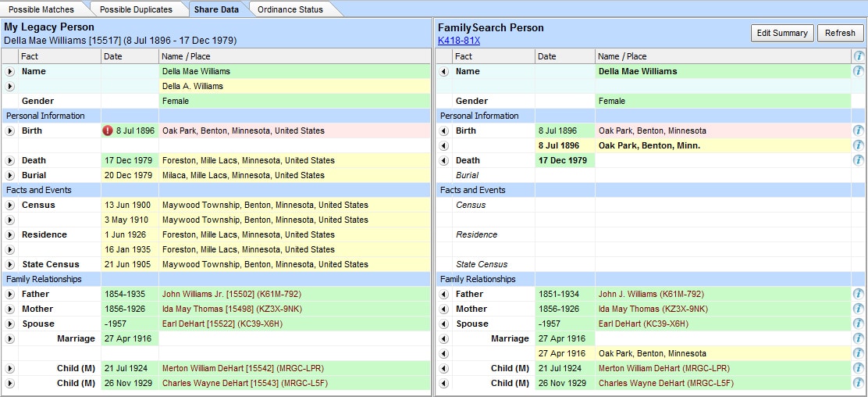Click right-arrow for Child Merton William DeHart
Viewport: 868px width, 397px height.
coord(9,368)
